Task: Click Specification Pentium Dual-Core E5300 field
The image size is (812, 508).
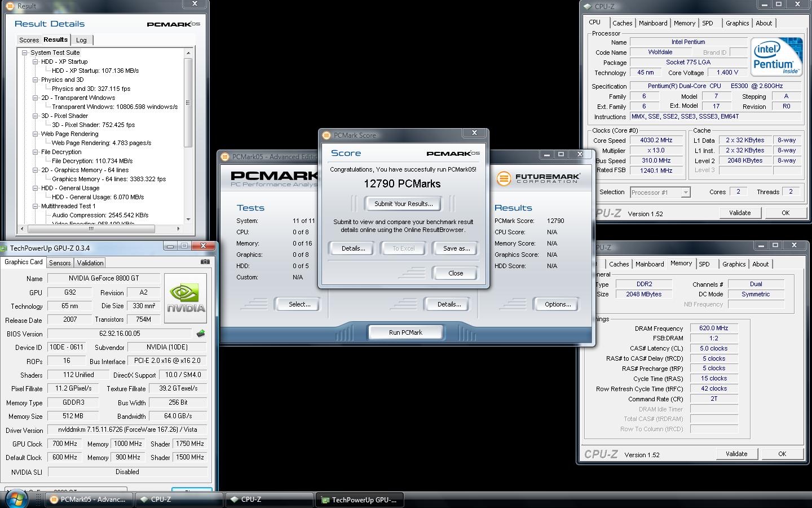Action: pos(715,86)
